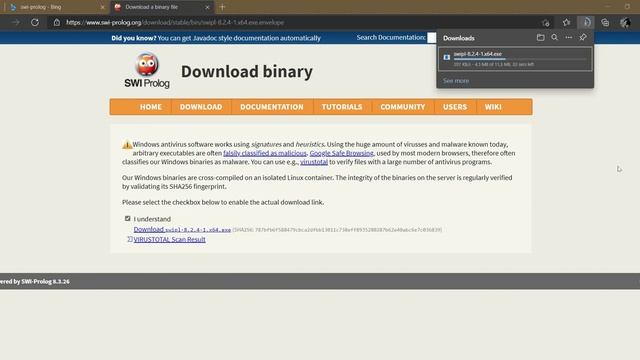Click the Download binary page heading

(x=247, y=71)
